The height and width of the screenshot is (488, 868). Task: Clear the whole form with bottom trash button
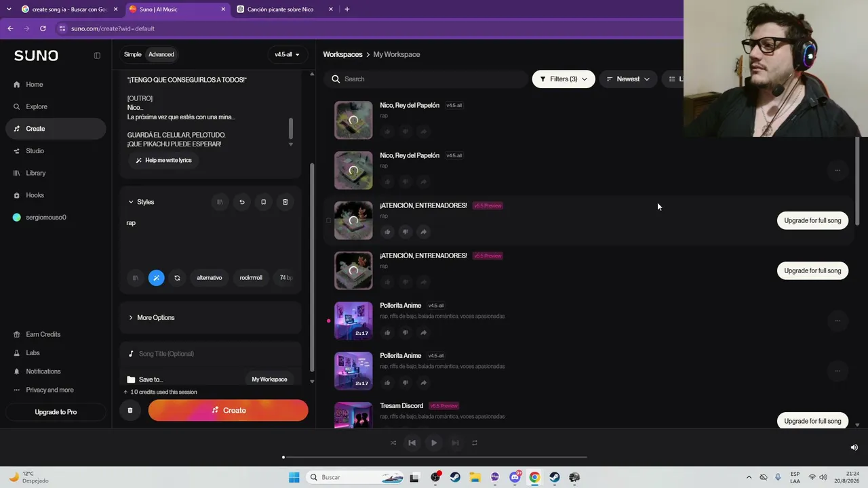(130, 410)
